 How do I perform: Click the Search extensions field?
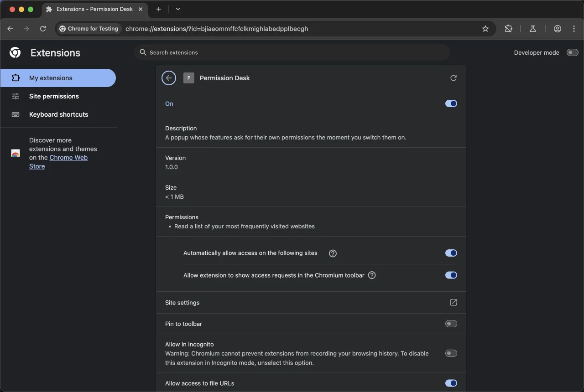(x=292, y=52)
